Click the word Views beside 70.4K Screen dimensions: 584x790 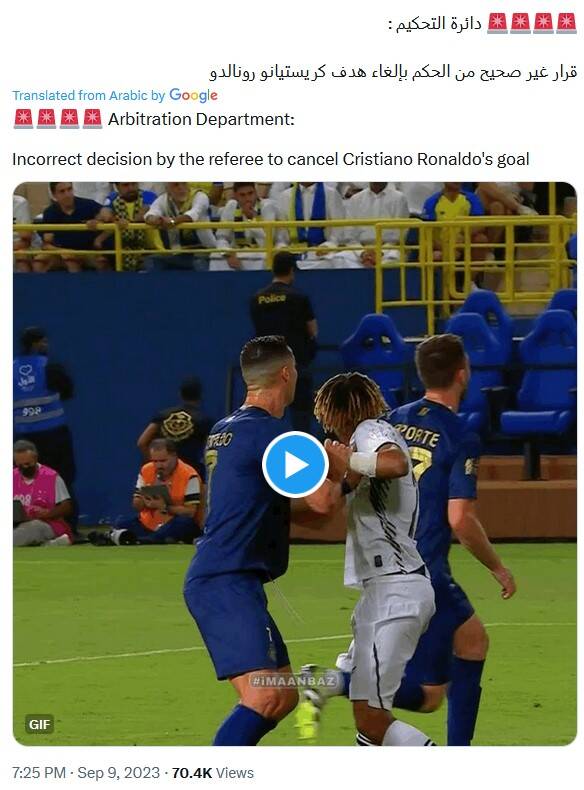(234, 772)
